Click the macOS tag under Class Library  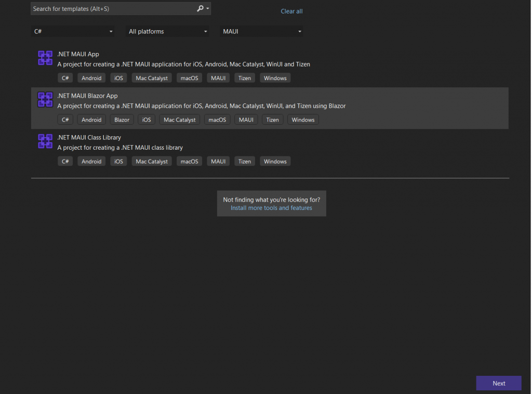(x=189, y=162)
